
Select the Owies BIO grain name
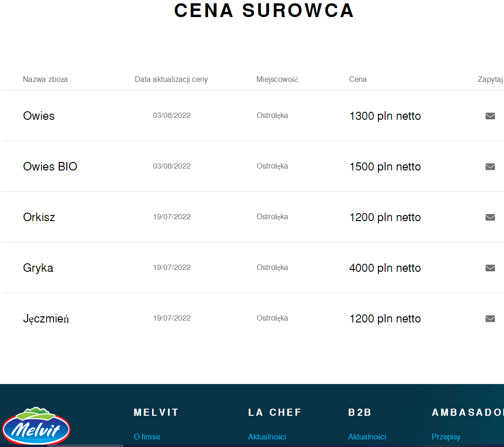tap(50, 167)
